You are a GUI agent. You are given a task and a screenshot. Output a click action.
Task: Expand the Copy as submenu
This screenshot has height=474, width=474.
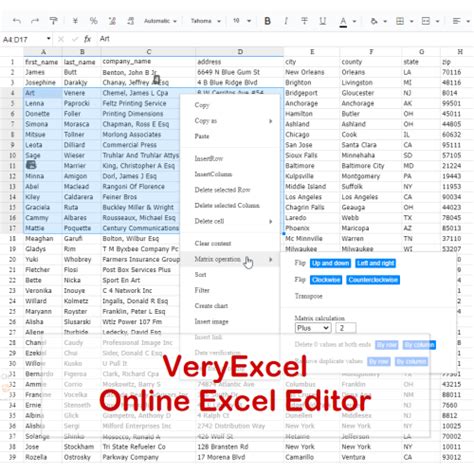[230, 121]
